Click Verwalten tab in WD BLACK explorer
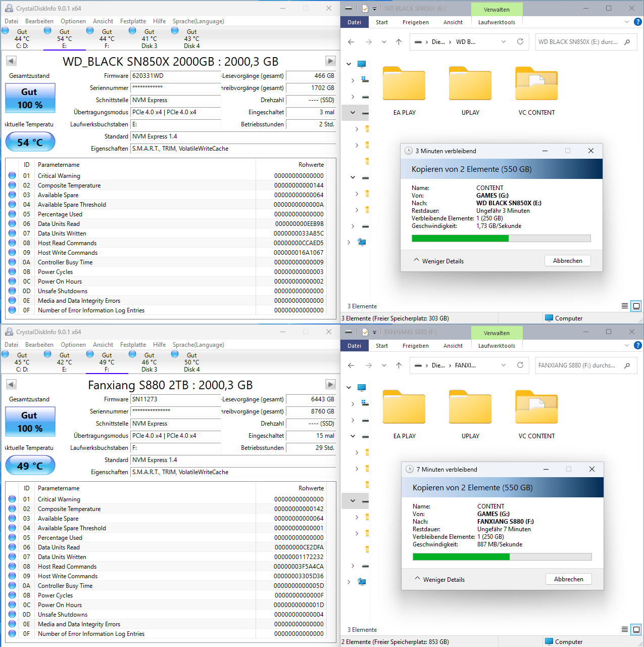The image size is (644, 647). (x=497, y=10)
